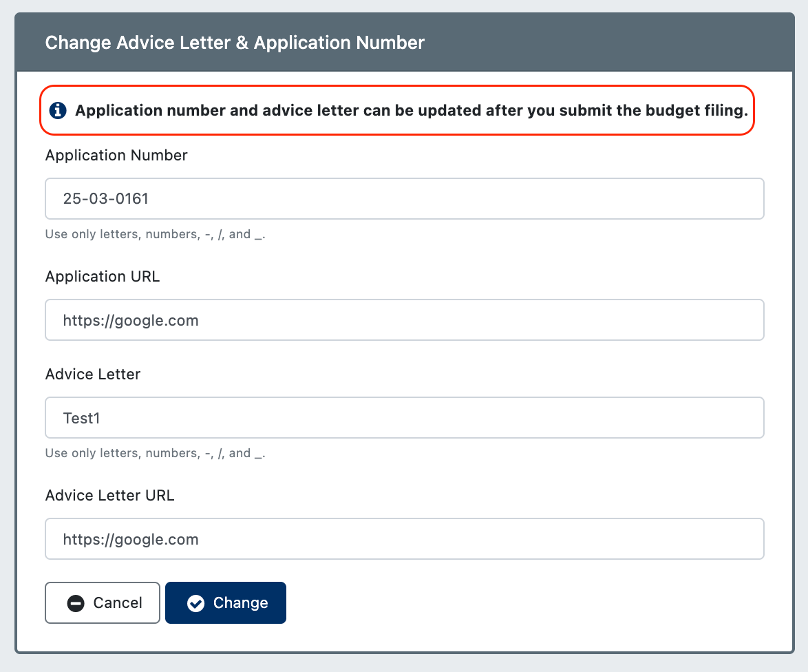The image size is (808, 672).
Task: Click the hint text under Application Number
Action: pyautogui.click(x=155, y=235)
